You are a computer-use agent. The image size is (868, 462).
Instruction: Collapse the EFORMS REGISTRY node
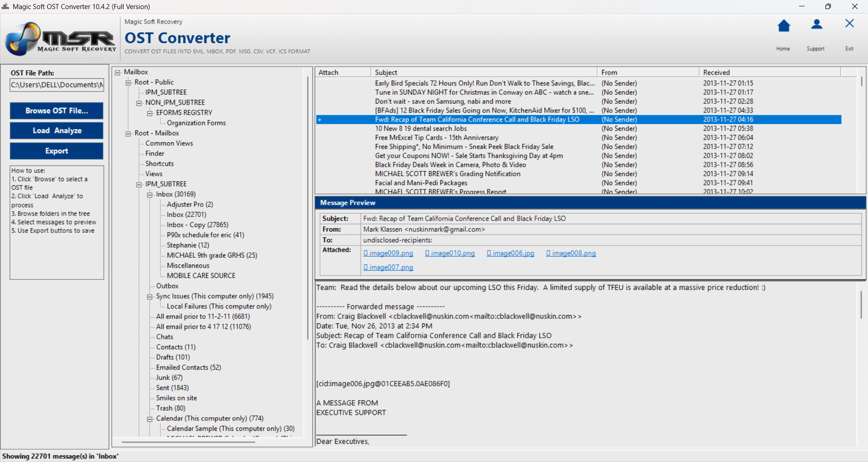pyautogui.click(x=150, y=113)
